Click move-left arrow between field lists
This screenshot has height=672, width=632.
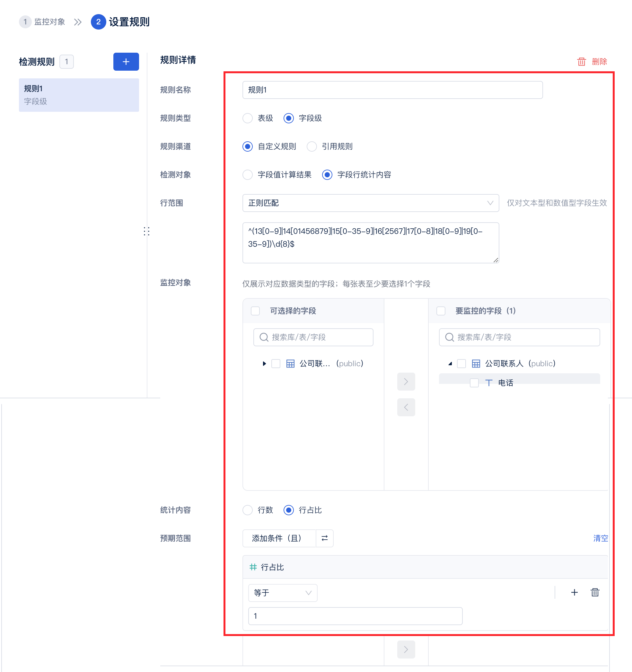click(x=406, y=407)
